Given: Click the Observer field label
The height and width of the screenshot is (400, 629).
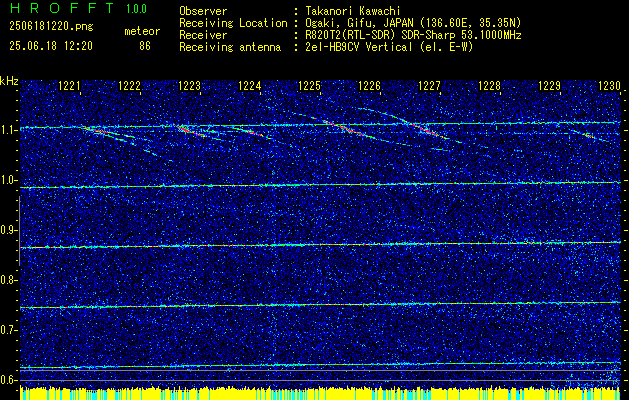Looking at the screenshot, I should [203, 11].
